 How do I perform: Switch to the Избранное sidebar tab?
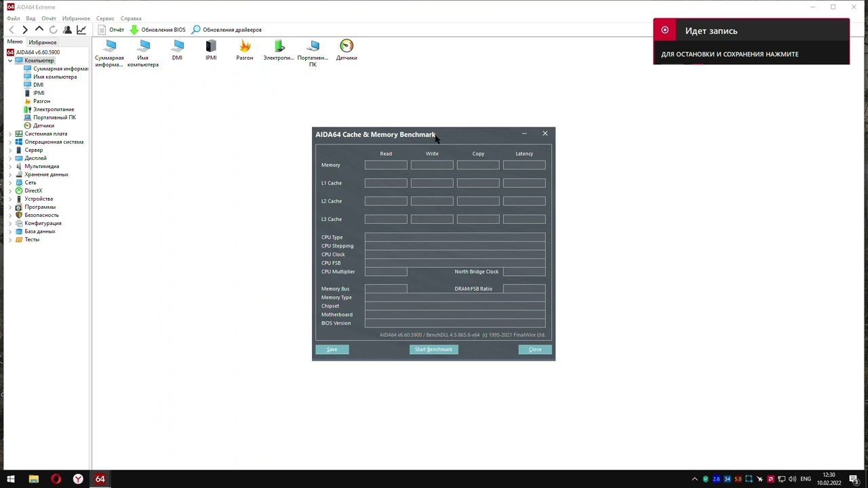43,42
